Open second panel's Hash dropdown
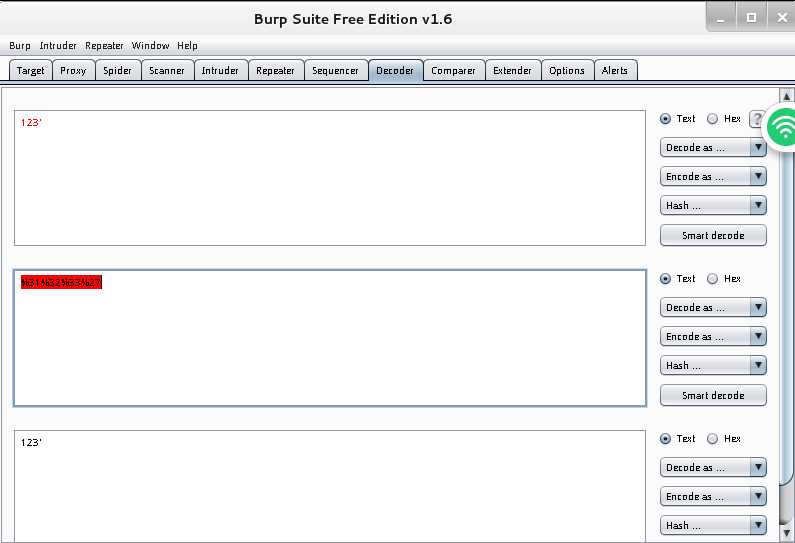Viewport: 795px width, 543px height. [713, 366]
